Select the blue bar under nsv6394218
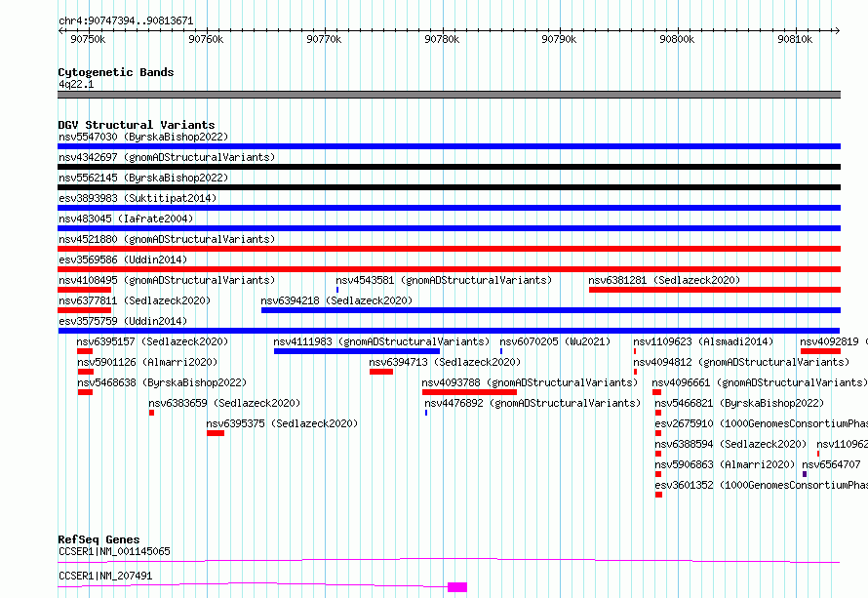 coord(551,310)
